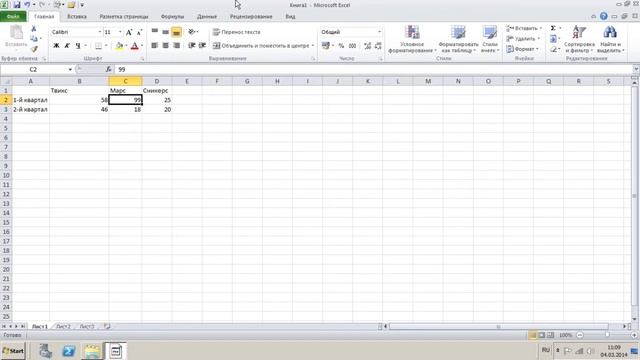The image size is (640, 360).
Task: Apply accounting currency format
Action: click(x=326, y=46)
